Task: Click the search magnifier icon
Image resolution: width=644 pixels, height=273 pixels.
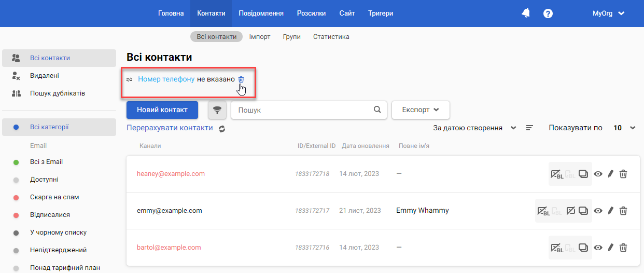Action: tap(377, 110)
